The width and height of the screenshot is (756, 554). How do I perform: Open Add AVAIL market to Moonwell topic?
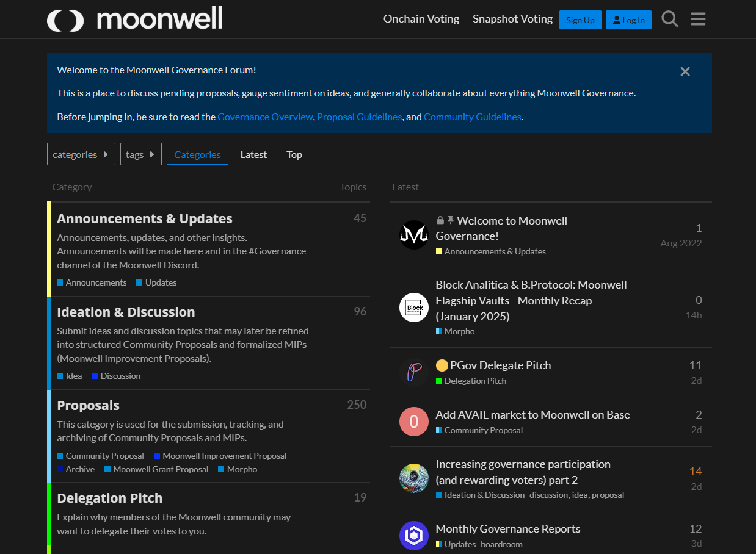[x=532, y=414]
